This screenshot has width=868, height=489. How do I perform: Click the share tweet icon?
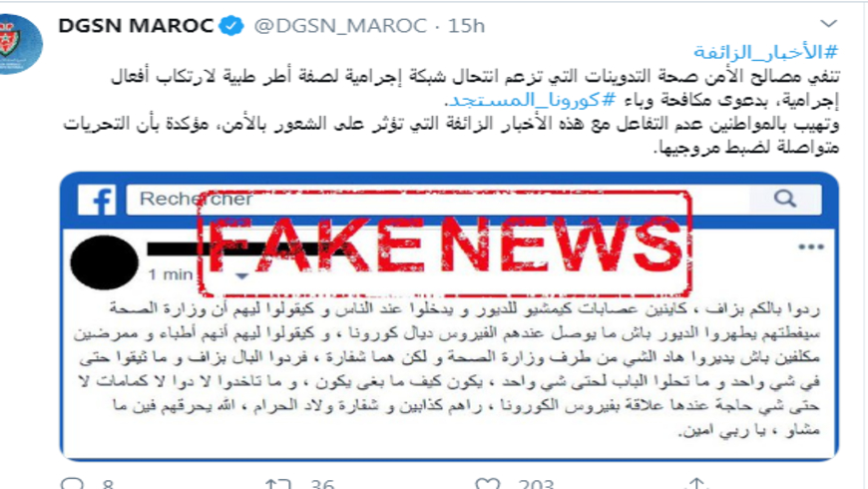[x=696, y=484]
